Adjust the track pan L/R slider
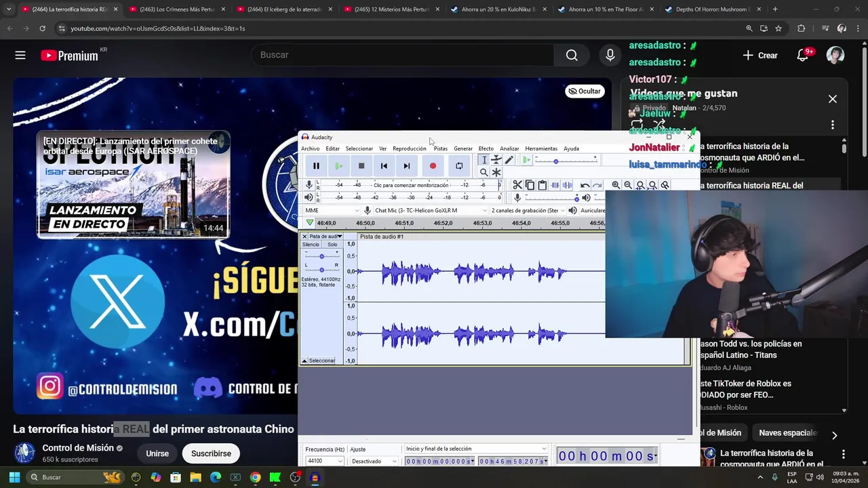Viewport: 868px width, 488px height. 322,269
